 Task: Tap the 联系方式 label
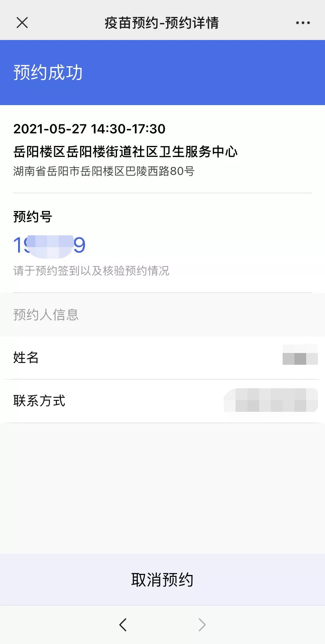point(39,401)
